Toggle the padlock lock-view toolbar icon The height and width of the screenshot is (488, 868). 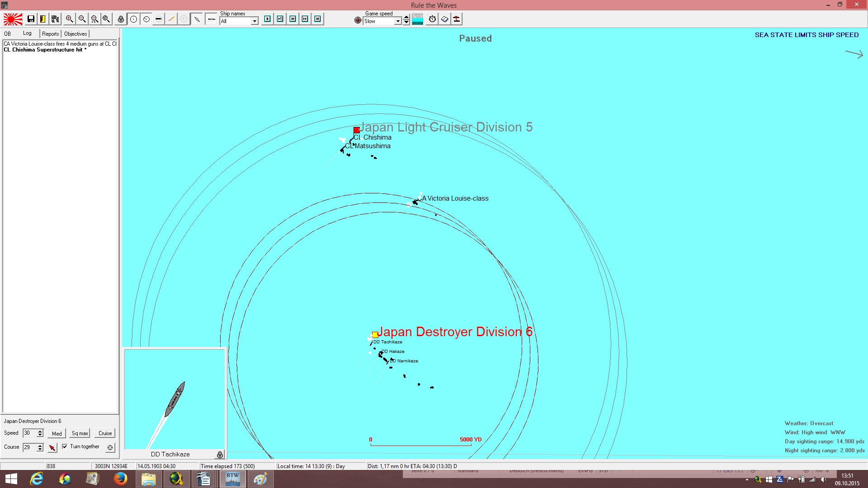click(121, 19)
